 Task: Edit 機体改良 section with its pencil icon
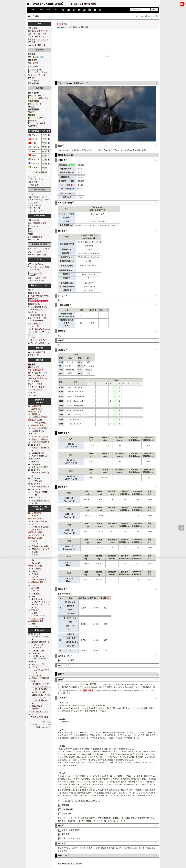click(67, 589)
